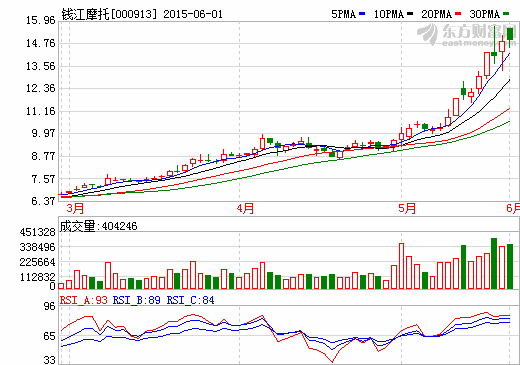Click the RSI_B:89 indicator label

coord(137,300)
